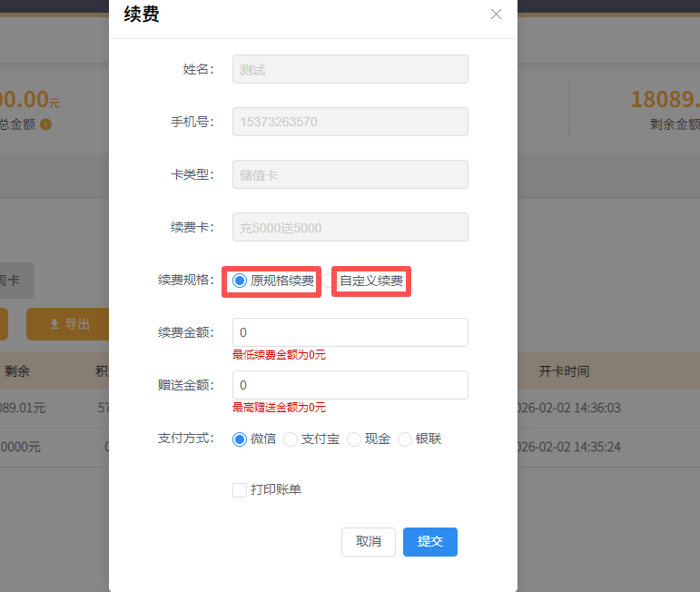Click the 手机号 field showing 15373263570
This screenshot has width=700, height=592.
pyautogui.click(x=350, y=122)
